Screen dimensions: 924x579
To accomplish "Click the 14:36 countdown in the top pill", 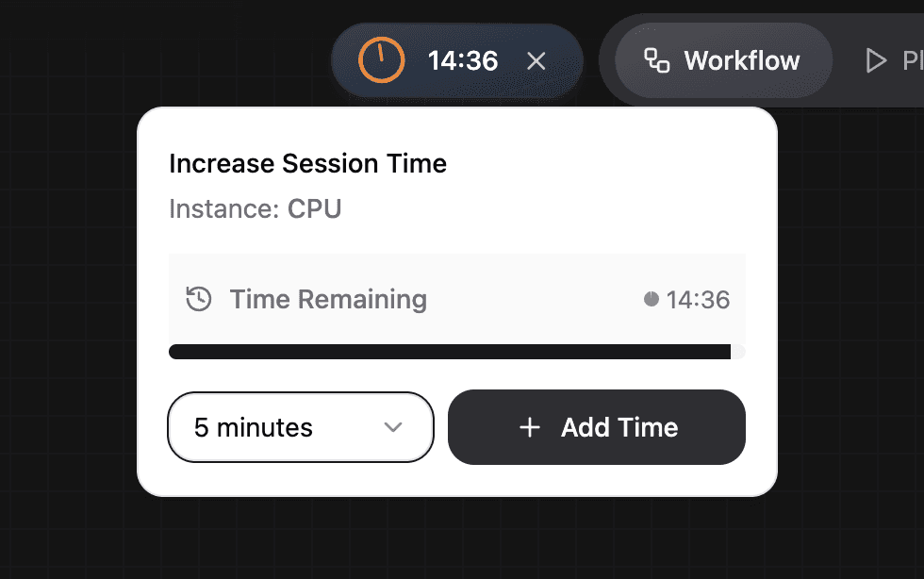I will tap(462, 61).
